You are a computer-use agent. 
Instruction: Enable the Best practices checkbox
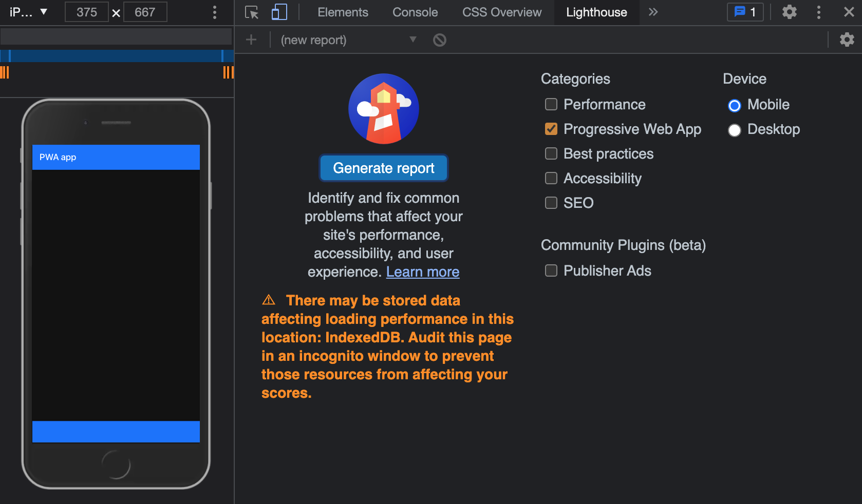tap(551, 154)
